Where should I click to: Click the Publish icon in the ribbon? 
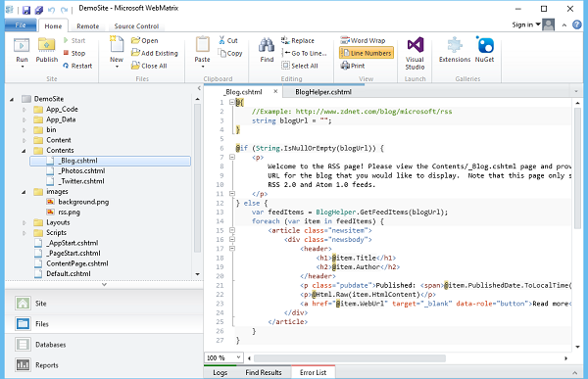(46, 45)
